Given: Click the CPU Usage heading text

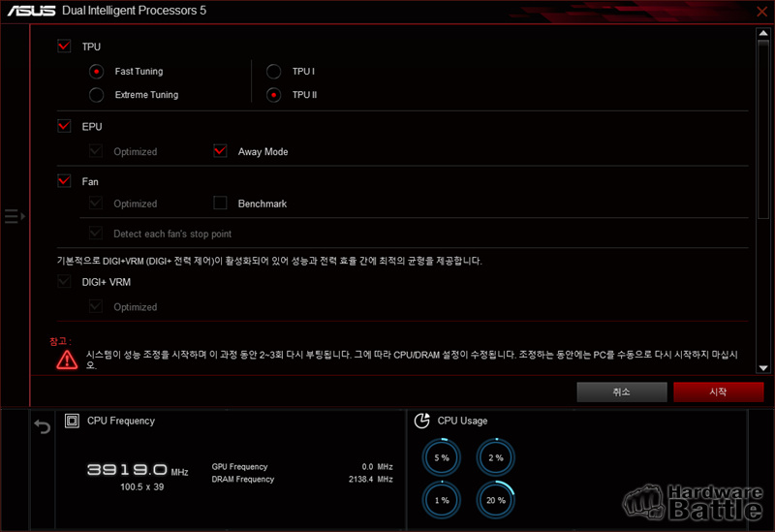Looking at the screenshot, I should (x=462, y=421).
